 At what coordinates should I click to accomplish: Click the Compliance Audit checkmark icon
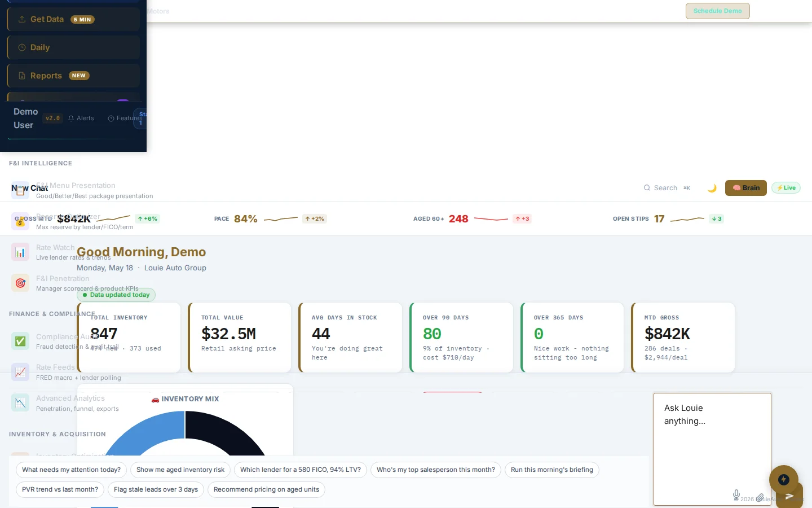point(20,341)
